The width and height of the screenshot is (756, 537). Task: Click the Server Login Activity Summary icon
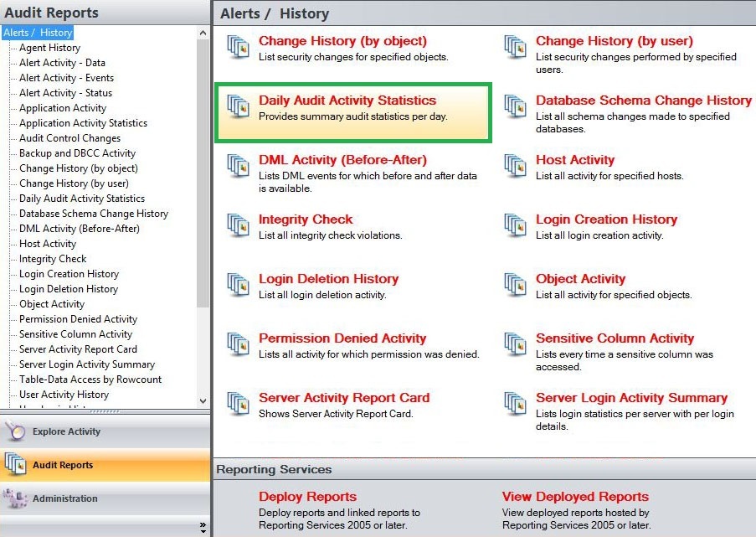(515, 403)
